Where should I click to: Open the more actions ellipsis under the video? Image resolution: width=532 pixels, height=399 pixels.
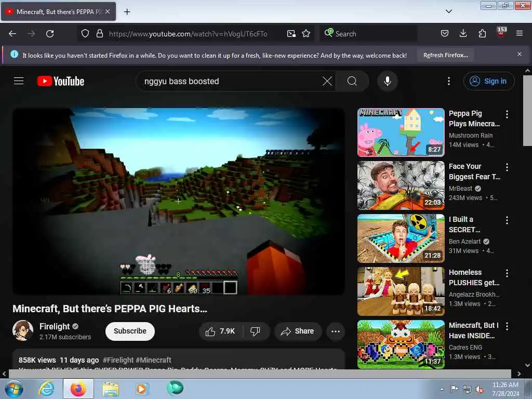coord(336,331)
